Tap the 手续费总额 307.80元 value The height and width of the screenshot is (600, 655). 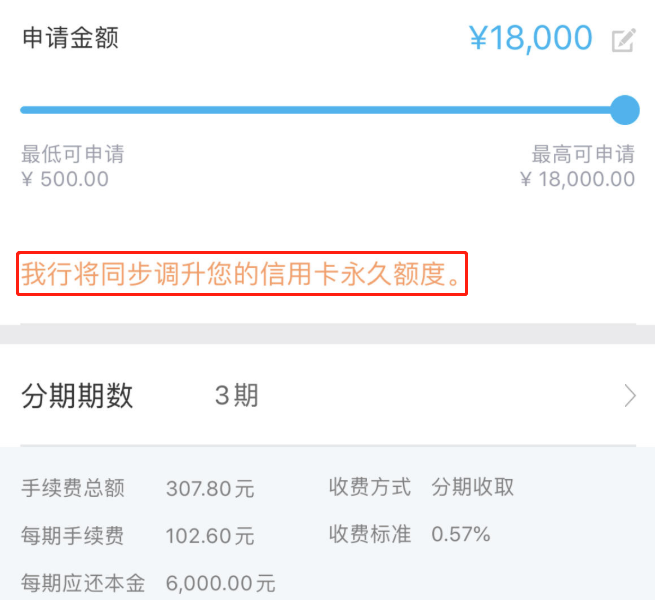coord(210,488)
